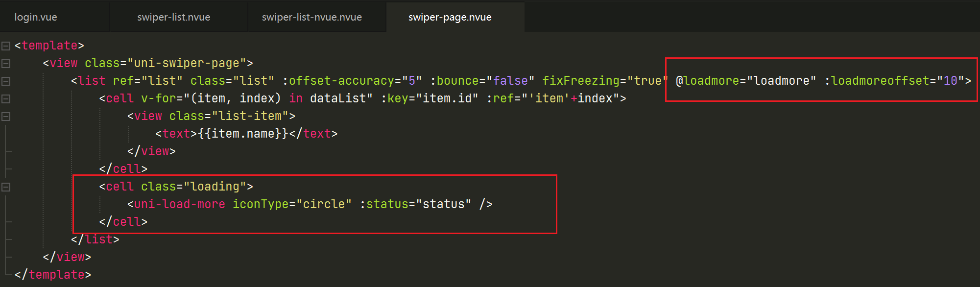Switch to the login.vue tab

tap(36, 17)
